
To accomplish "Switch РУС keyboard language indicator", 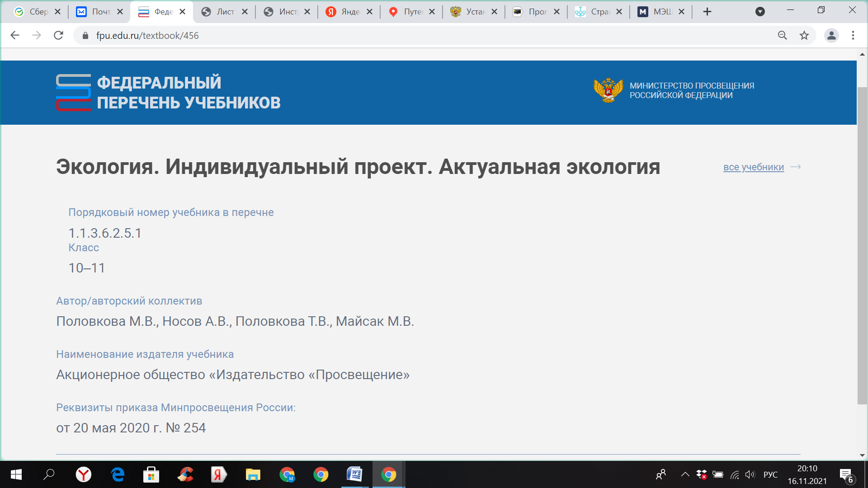I will 770,474.
